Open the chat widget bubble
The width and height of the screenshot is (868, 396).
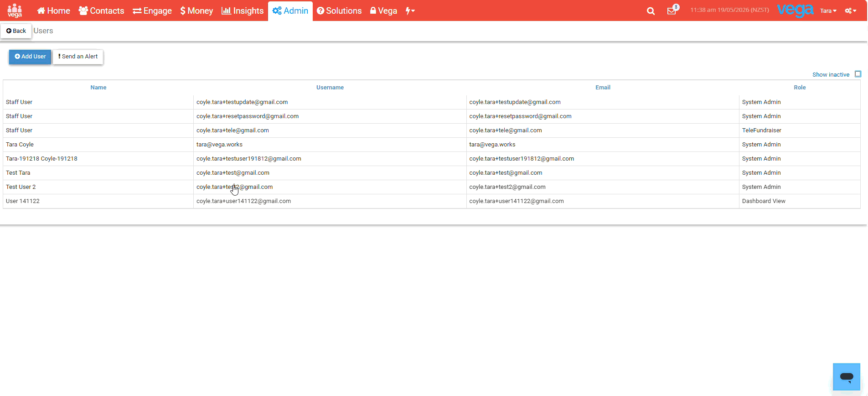(847, 377)
